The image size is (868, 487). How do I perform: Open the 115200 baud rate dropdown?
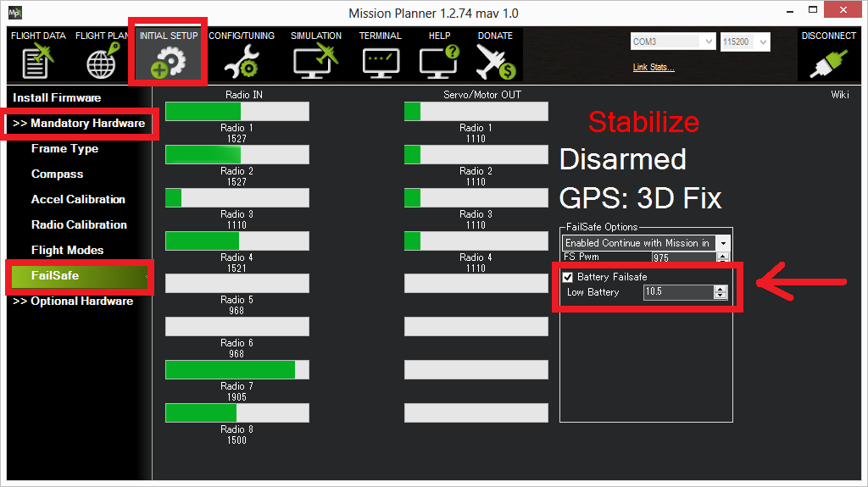click(763, 42)
